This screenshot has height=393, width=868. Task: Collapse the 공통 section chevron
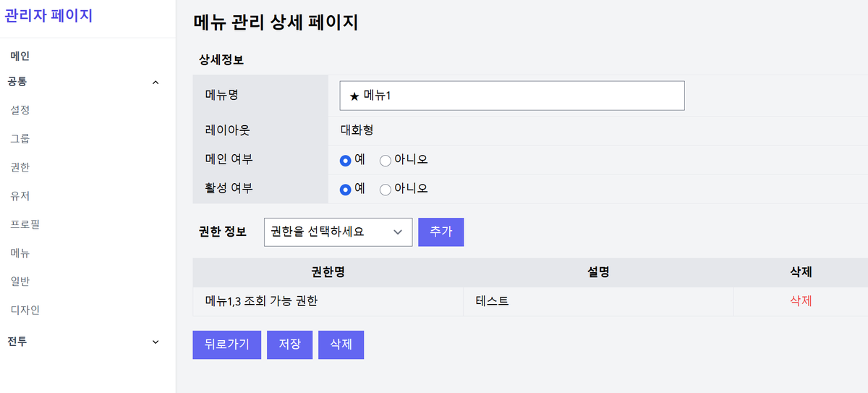pos(156,83)
